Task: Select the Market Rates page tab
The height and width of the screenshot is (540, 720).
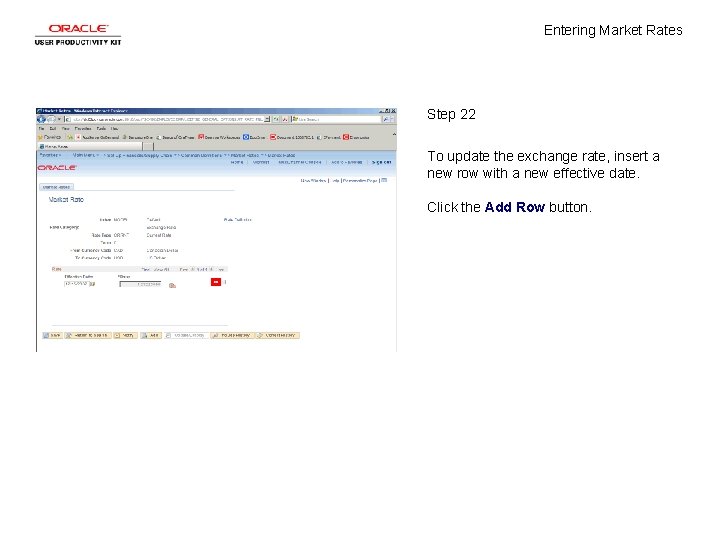Action: pos(56,187)
